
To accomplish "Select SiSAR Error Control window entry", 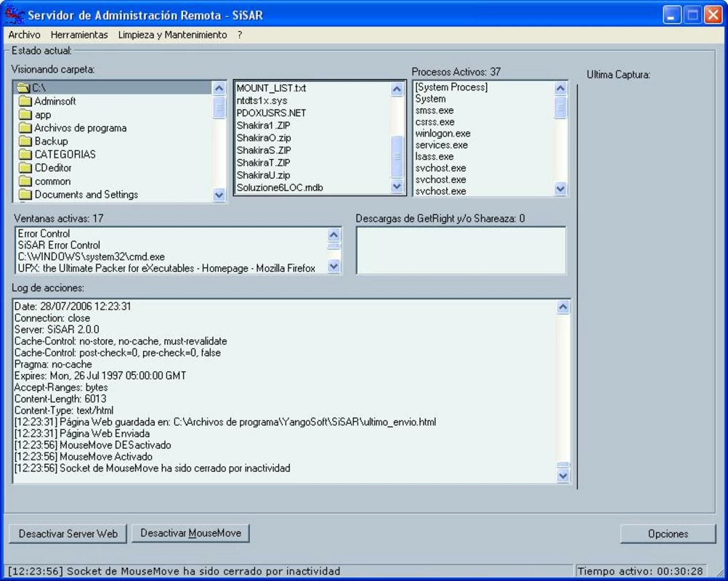I will coord(59,245).
